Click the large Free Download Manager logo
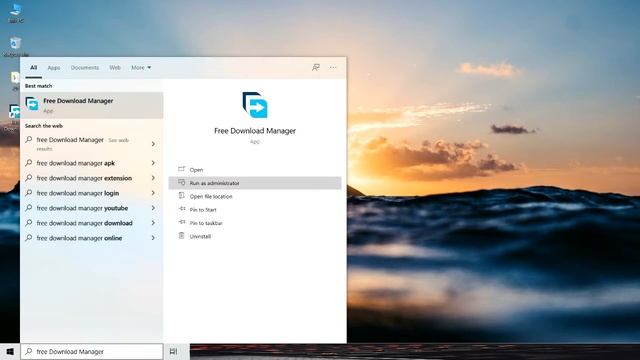Image resolution: width=640 pixels, height=360 pixels. 255,105
